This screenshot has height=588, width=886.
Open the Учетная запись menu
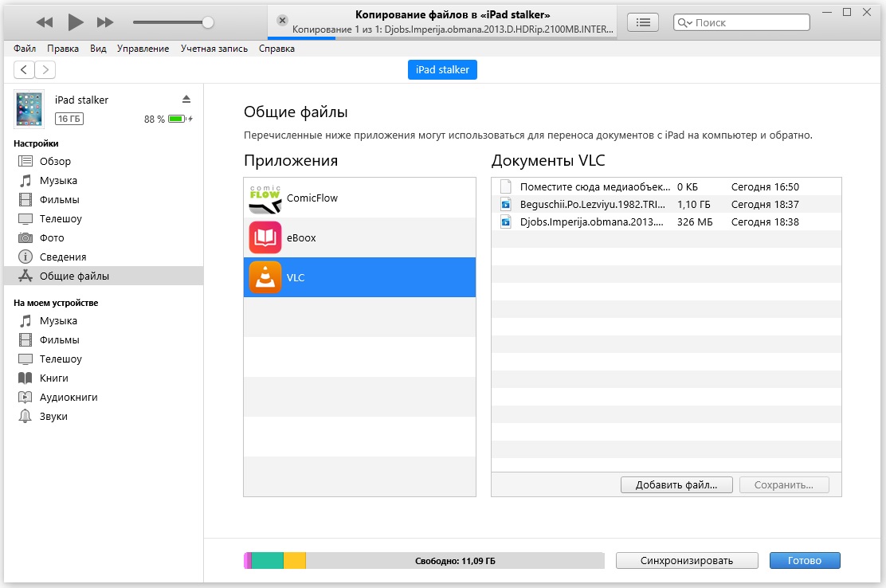click(x=214, y=49)
